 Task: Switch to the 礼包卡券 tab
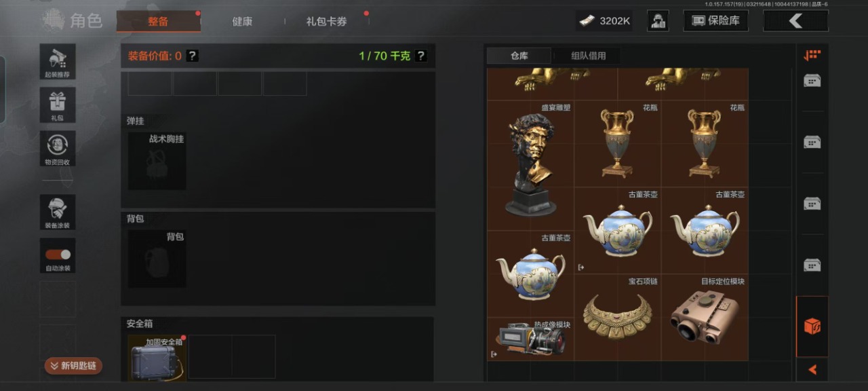[x=326, y=21]
